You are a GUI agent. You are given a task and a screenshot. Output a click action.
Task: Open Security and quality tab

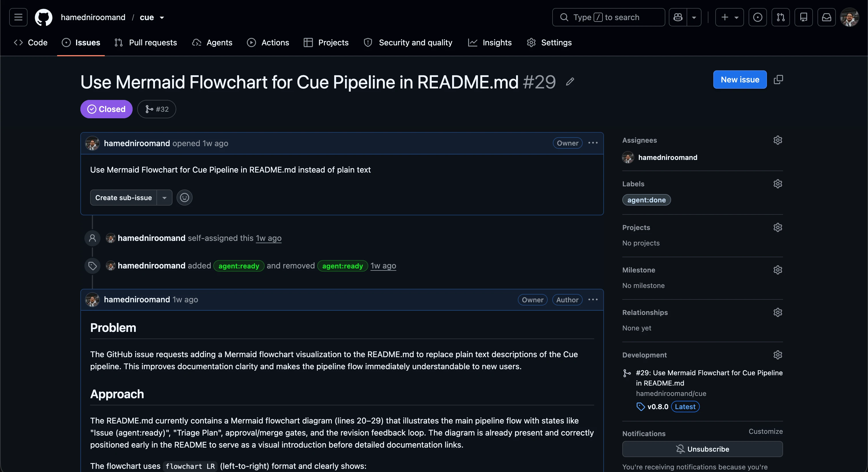tap(408, 42)
